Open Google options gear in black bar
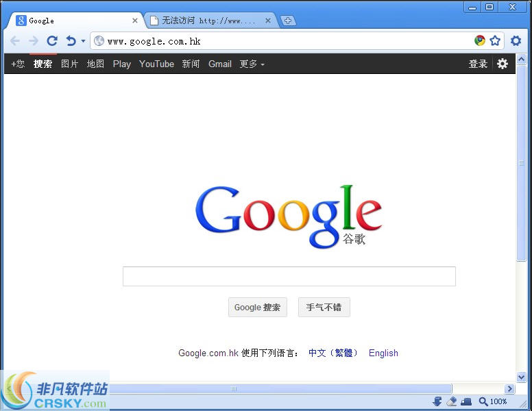 point(502,64)
